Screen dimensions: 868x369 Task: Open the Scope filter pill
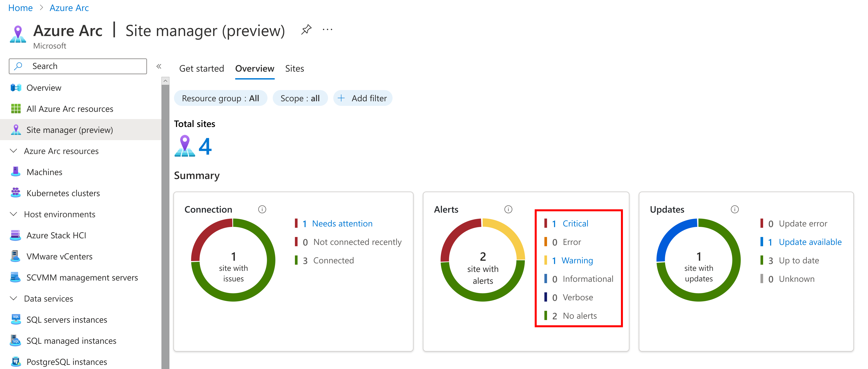pos(299,98)
